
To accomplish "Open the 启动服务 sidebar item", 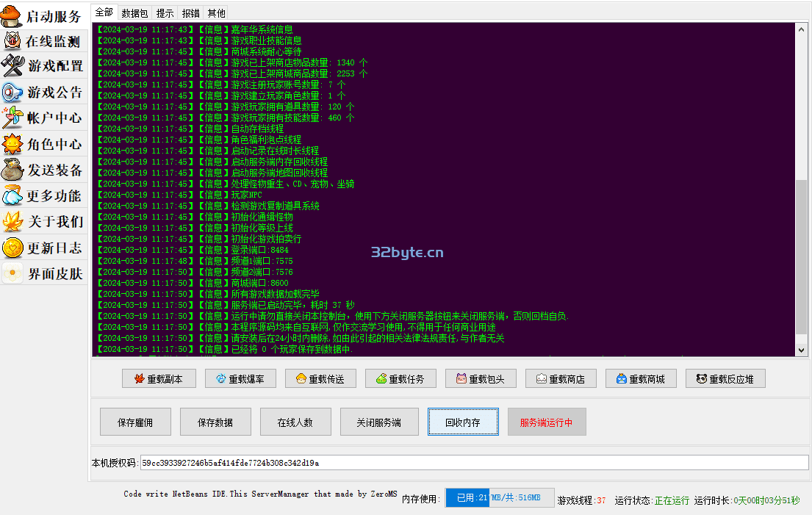I will [x=44, y=16].
